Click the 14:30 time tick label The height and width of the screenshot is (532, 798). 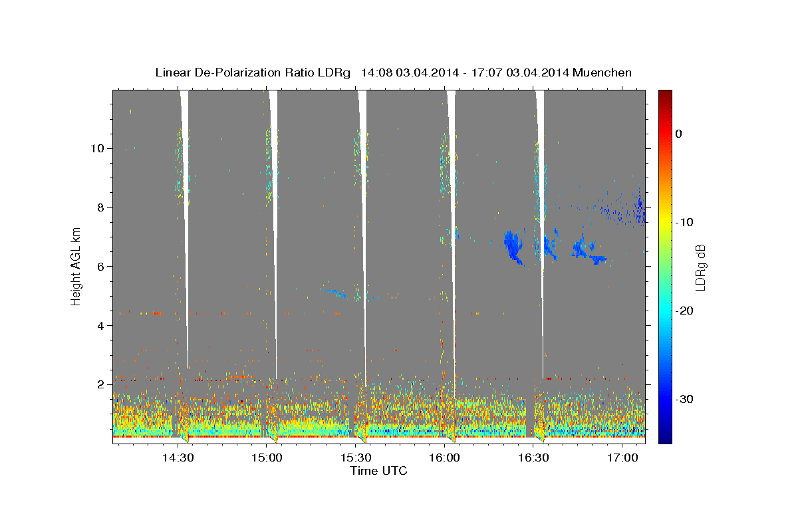[178, 458]
